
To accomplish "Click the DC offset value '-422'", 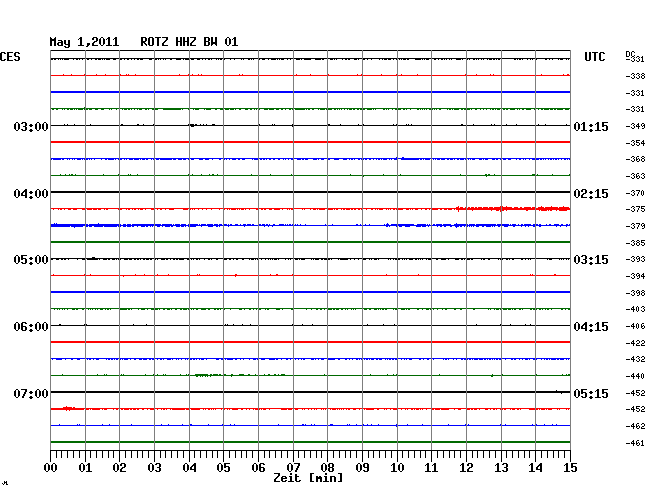I will tap(635, 343).
